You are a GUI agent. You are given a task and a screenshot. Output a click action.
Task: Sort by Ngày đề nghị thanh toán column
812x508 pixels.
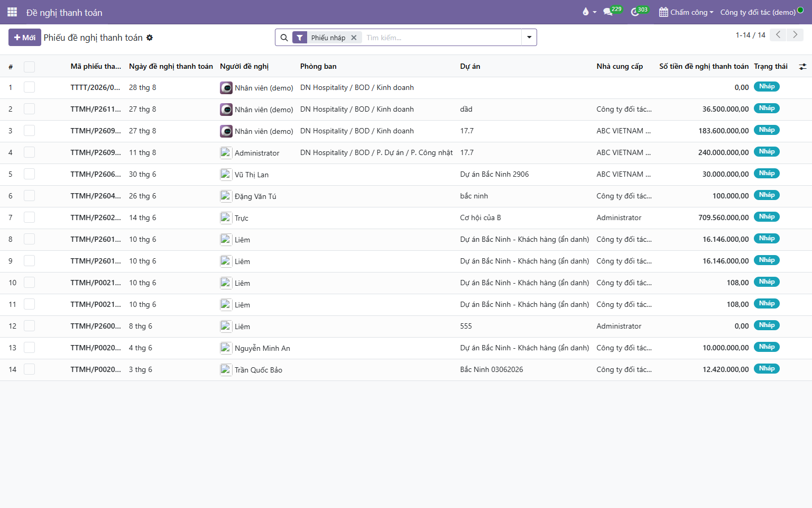tap(171, 66)
